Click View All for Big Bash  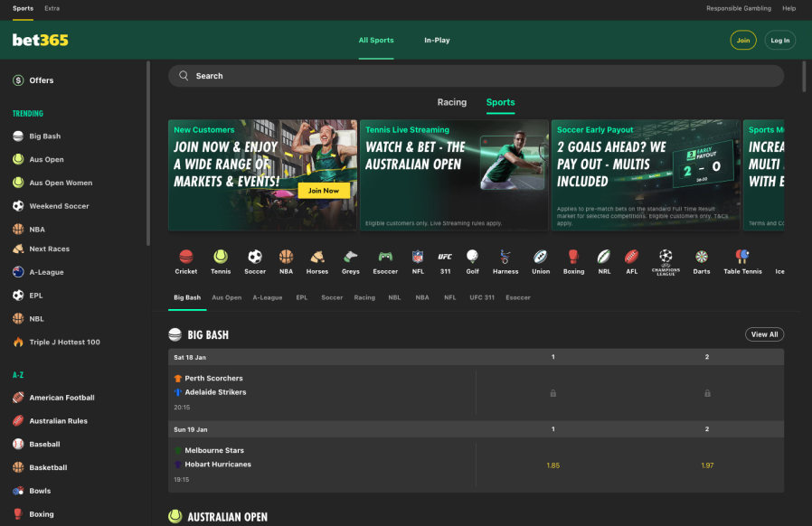[764, 334]
